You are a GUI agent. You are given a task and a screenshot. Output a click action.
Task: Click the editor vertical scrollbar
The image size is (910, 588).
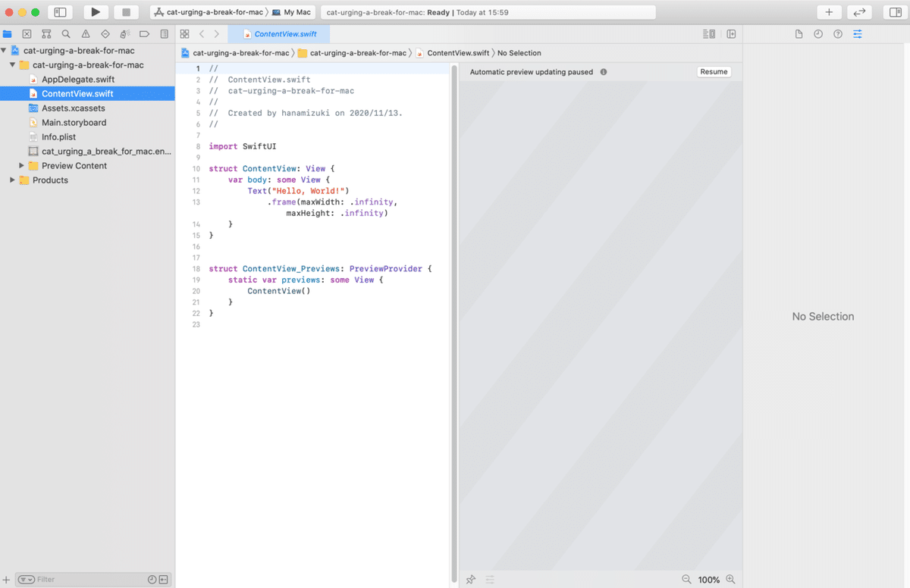coord(453,322)
